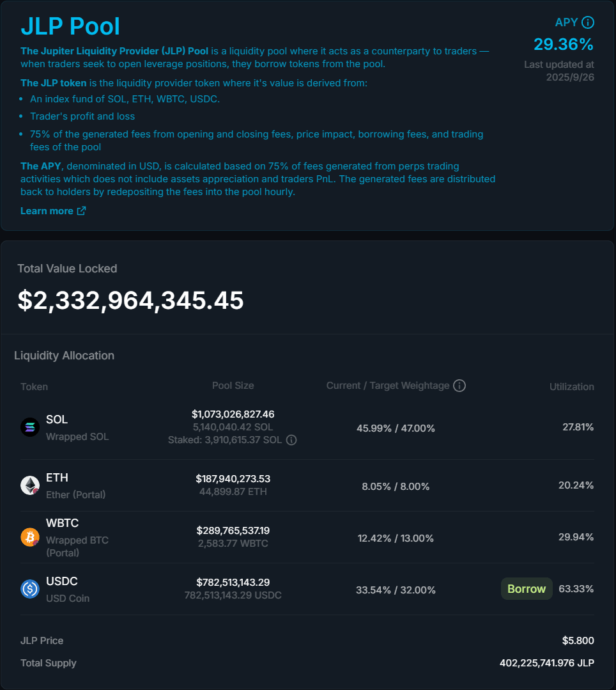Click the Total Value Locked amount
The width and height of the screenshot is (616, 690).
click(x=130, y=301)
